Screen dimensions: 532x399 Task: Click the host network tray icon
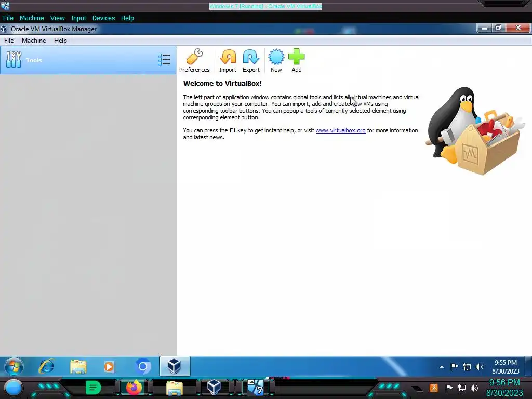pos(461,388)
